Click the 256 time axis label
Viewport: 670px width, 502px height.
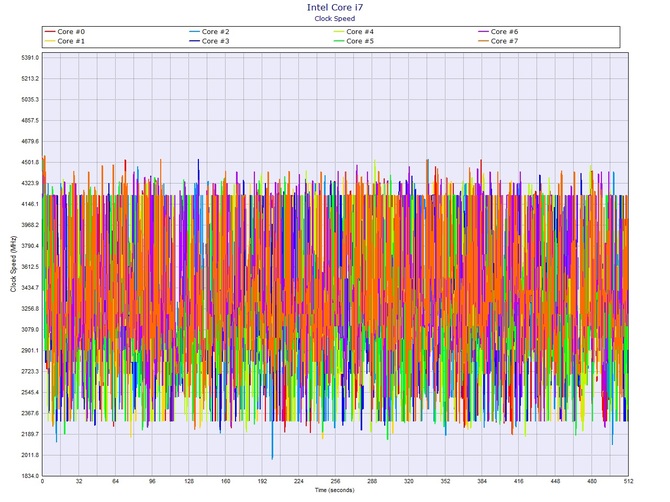(x=335, y=481)
